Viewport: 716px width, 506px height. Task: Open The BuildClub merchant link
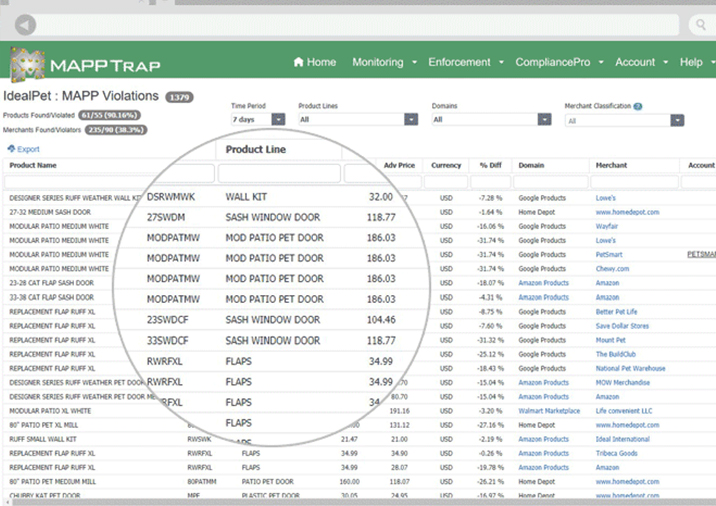[616, 354]
